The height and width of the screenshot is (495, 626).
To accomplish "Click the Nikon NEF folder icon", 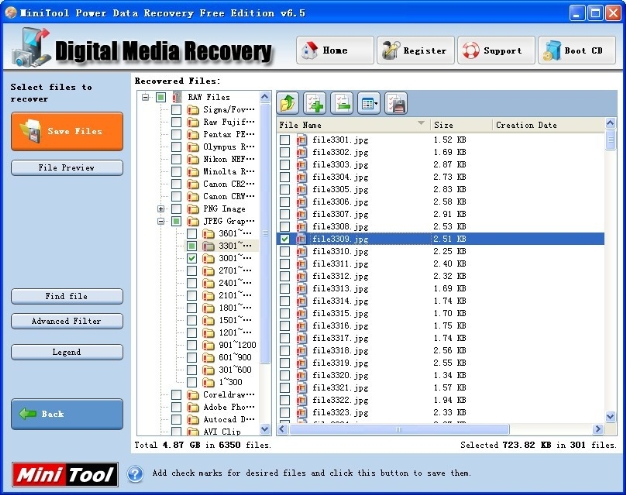I will [193, 159].
